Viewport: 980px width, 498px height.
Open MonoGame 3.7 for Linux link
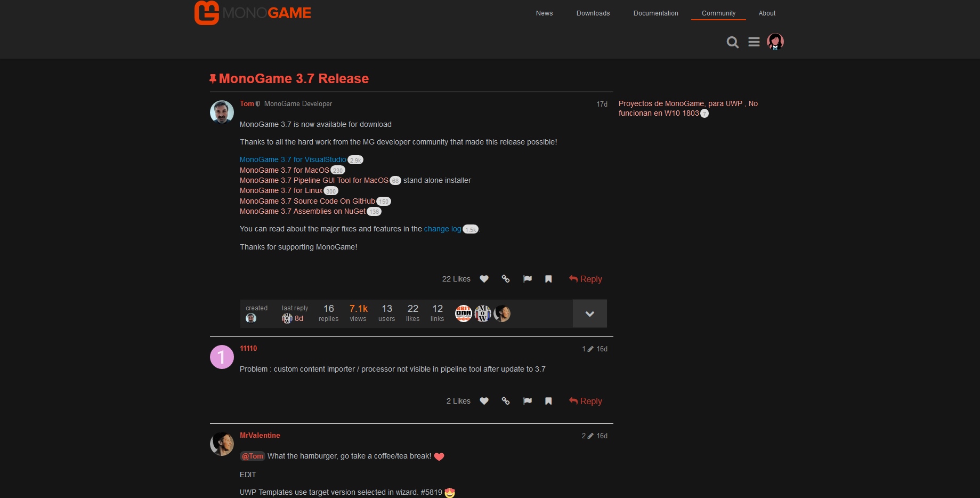[x=281, y=190]
